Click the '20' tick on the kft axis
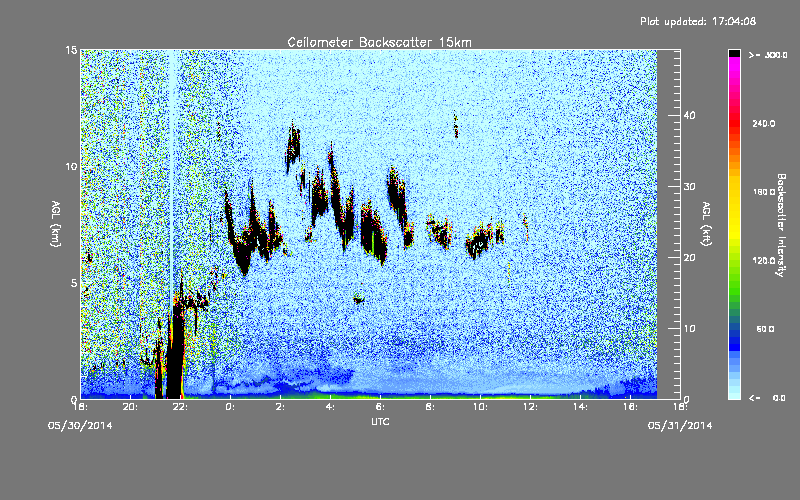Viewport: 800px width, 500px height. click(x=689, y=258)
